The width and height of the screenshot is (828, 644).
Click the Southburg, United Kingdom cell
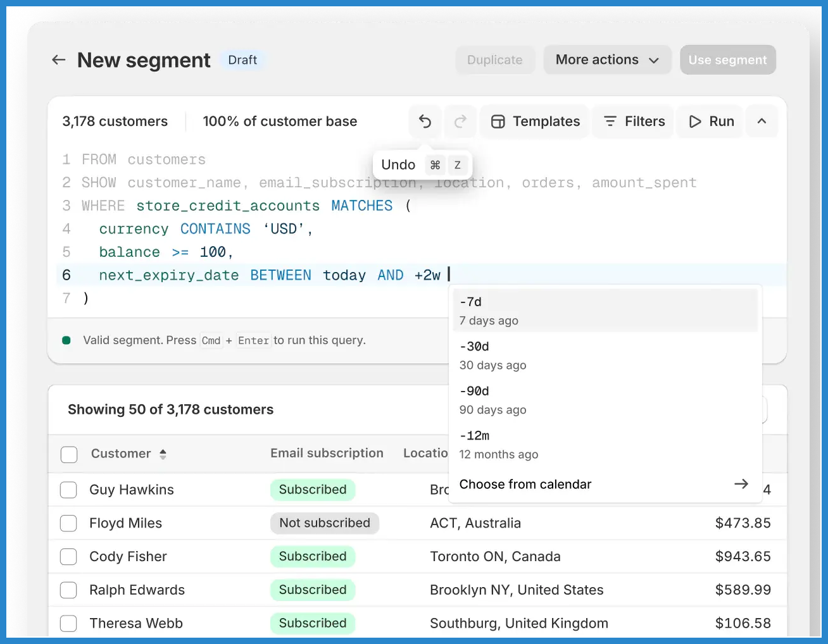(x=519, y=623)
